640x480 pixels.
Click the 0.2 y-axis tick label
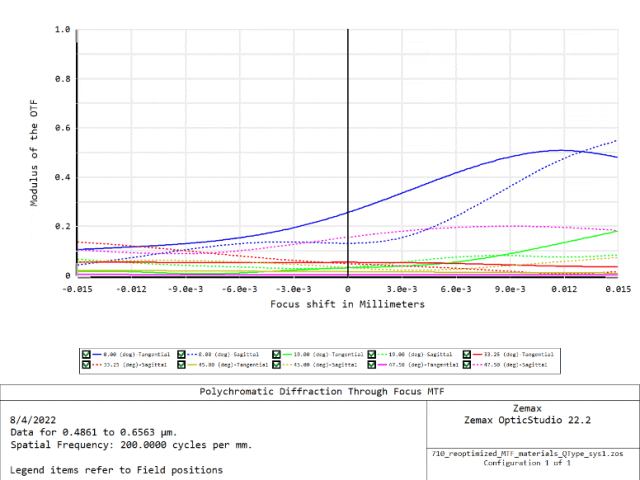pyautogui.click(x=63, y=226)
